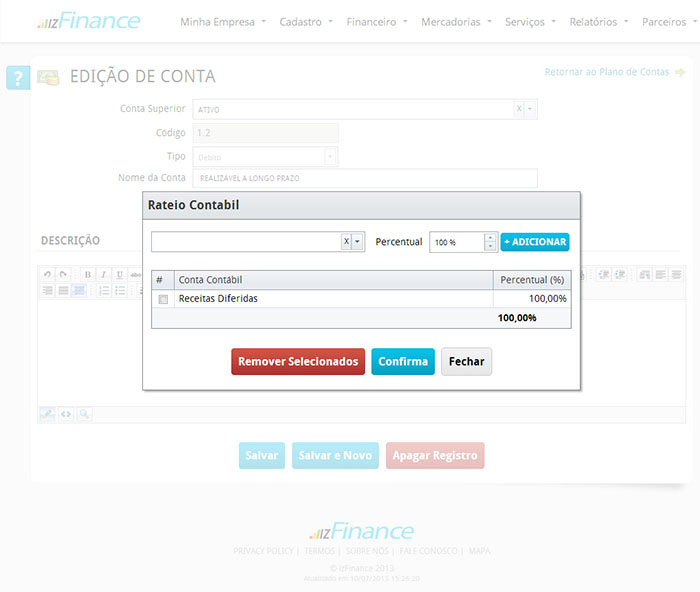
Task: Toggle strikethrough formatting in editor toolbar
Action: 135,274
